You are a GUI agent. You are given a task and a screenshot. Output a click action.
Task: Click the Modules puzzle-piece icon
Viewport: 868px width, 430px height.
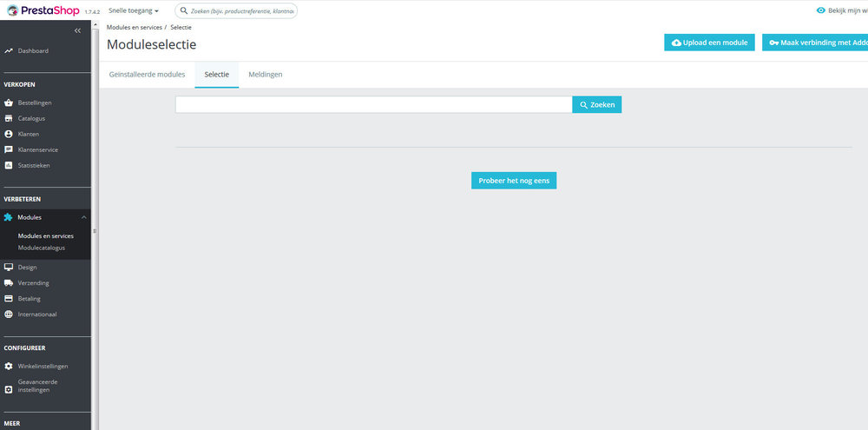click(9, 217)
